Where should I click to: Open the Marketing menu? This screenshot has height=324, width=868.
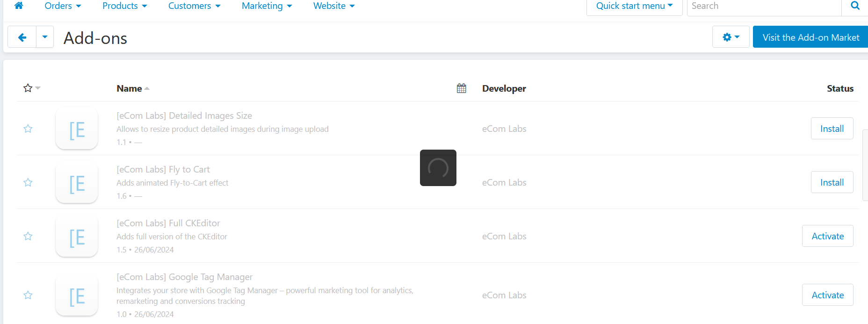[267, 6]
